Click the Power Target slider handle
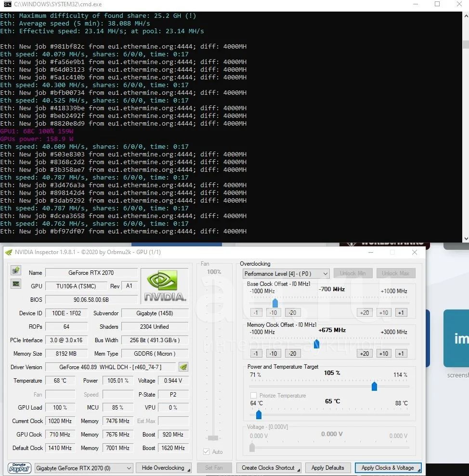The width and height of the screenshot is (469, 476). pos(374,386)
